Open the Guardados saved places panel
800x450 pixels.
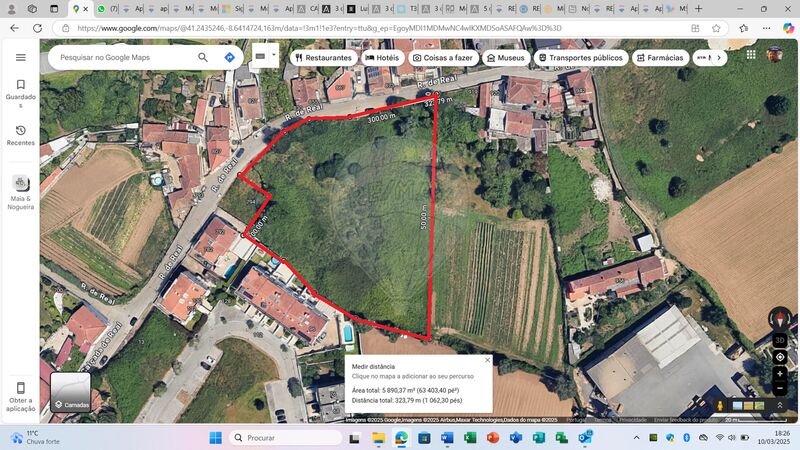20,93
